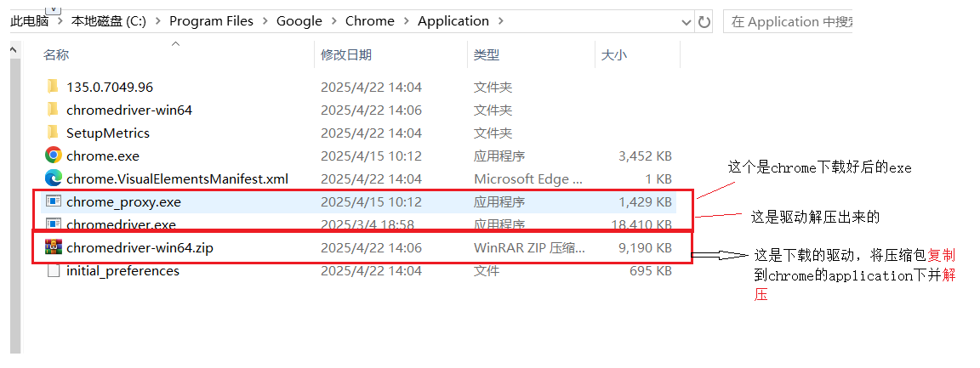Click the up arrow of the left scrollbar

point(15,48)
